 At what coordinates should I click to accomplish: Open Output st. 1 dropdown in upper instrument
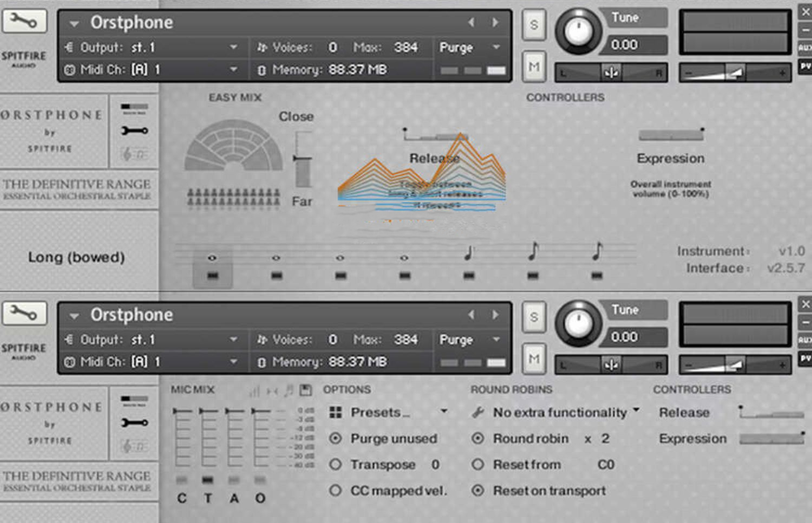233,48
